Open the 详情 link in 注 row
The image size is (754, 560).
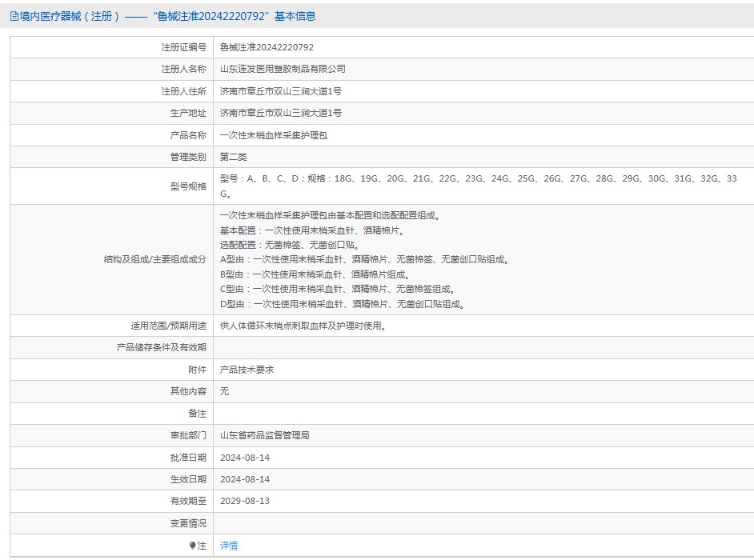coord(229,546)
